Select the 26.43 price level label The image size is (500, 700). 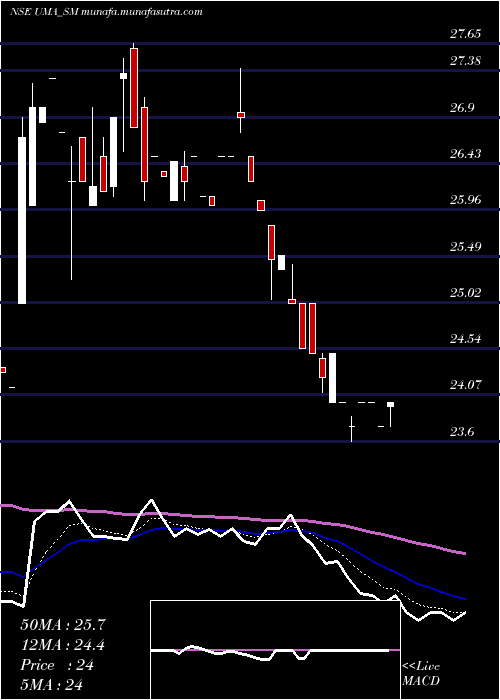coord(465,154)
